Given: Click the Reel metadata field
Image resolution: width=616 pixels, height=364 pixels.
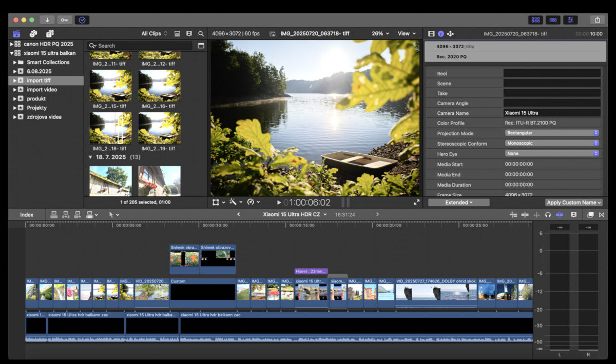Looking at the screenshot, I should coord(552,73).
